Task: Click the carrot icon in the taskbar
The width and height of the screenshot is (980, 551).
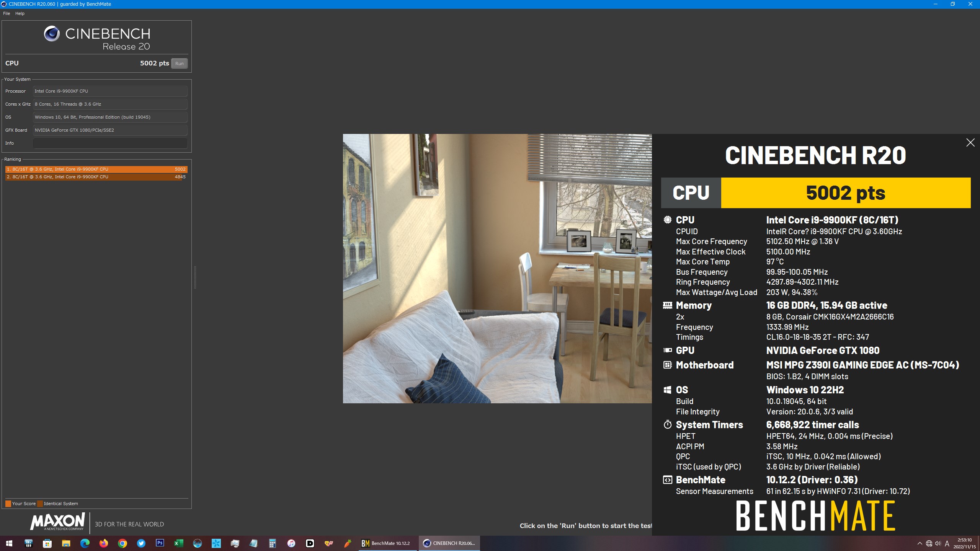Action: pos(347,543)
